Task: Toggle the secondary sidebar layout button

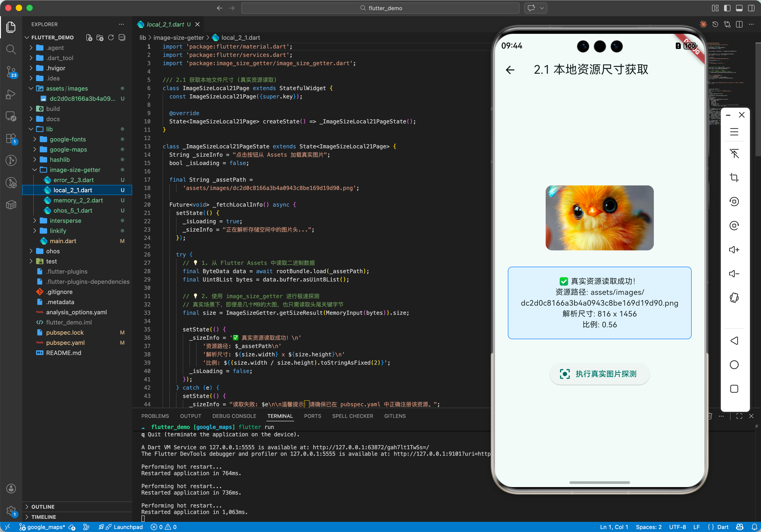Action: point(751,8)
